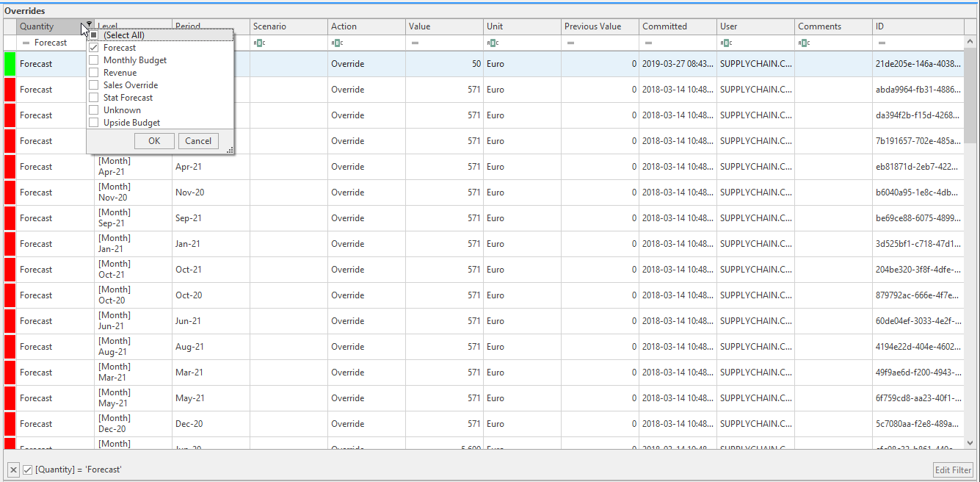Select the Sep-21 period cell
Screen dimensions: 980x482
[211, 218]
